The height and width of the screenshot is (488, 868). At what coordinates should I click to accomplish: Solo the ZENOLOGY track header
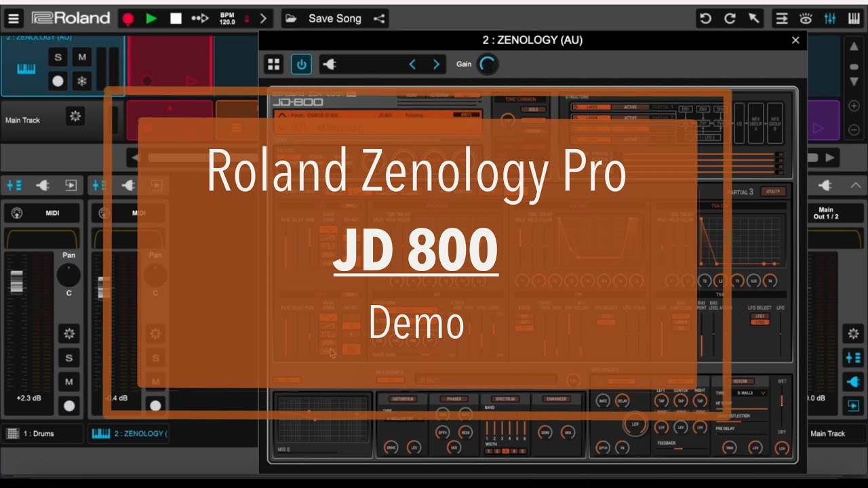58,58
